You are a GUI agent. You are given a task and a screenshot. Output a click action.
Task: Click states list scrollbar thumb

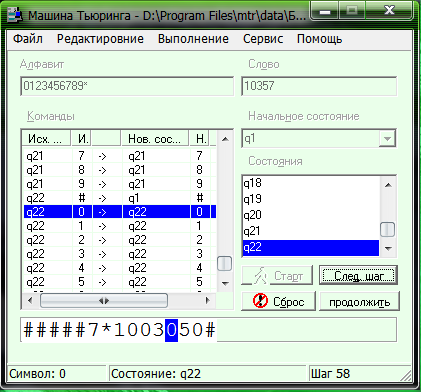388,230
